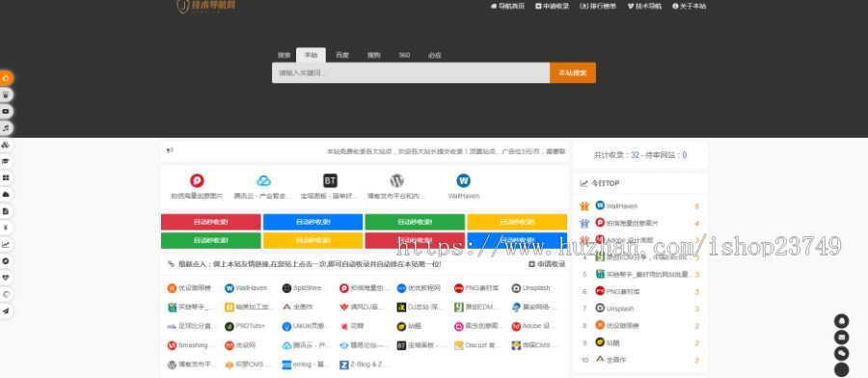Viewport: 868px width, 378px height.
Task: Open SplitShire in the latest sites list
Action: point(301,287)
